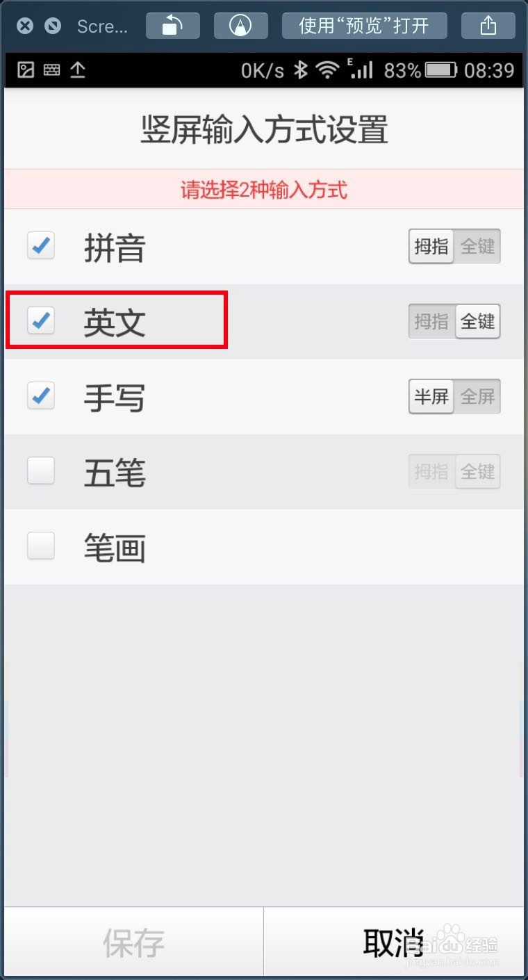Uncheck the 拼音 checkbox
Image resolution: width=528 pixels, height=980 pixels.
[x=41, y=246]
